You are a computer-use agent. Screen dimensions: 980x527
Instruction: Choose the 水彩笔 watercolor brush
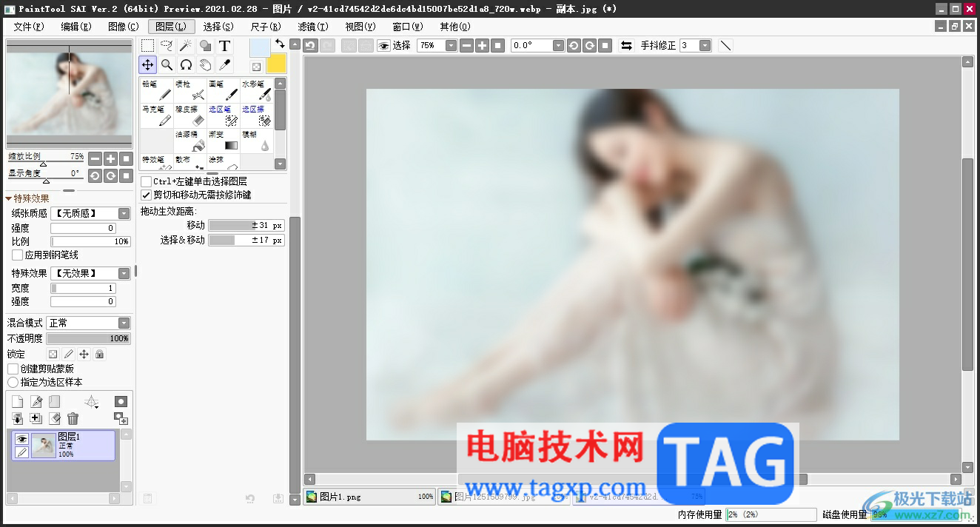[x=257, y=90]
